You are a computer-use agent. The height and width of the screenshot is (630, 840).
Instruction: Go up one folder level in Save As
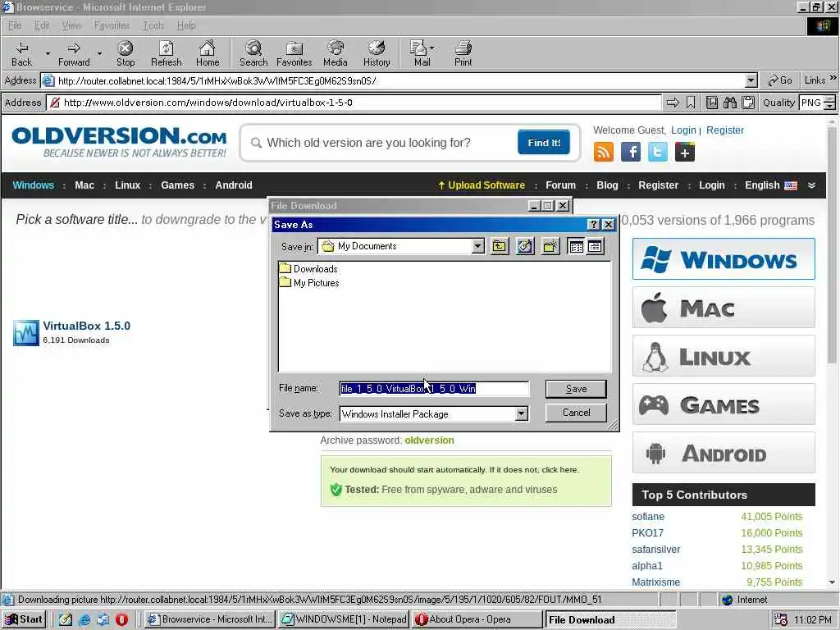tap(500, 246)
